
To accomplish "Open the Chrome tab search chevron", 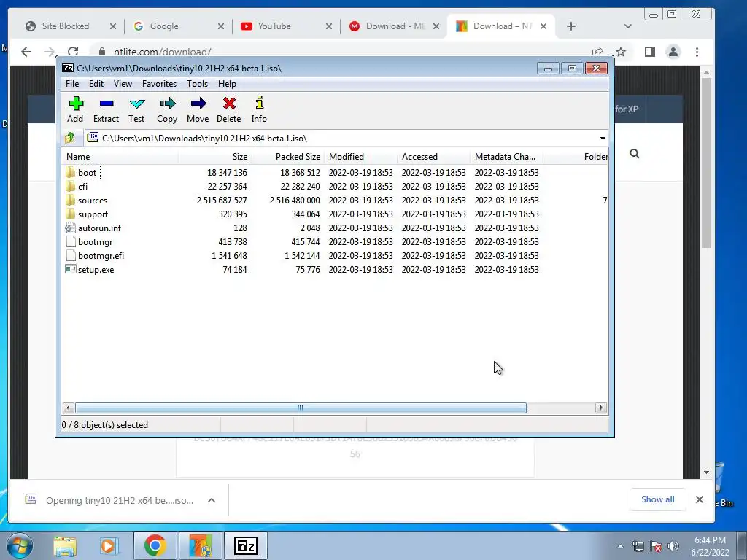I will pyautogui.click(x=628, y=26).
